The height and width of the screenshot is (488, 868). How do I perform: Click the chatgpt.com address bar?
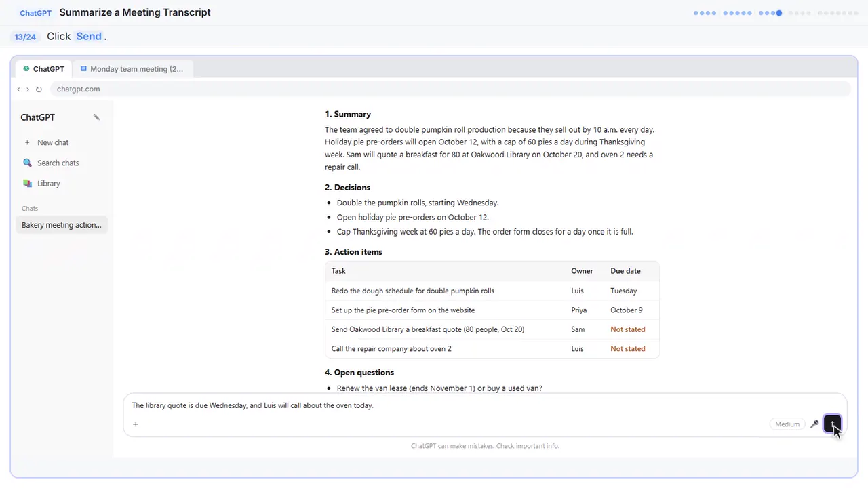click(x=450, y=89)
